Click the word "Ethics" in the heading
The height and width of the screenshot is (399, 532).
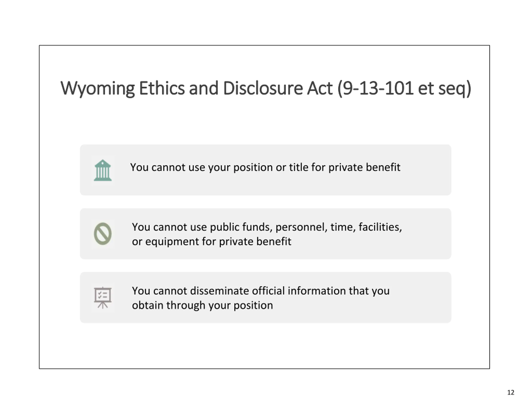pyautogui.click(x=162, y=88)
